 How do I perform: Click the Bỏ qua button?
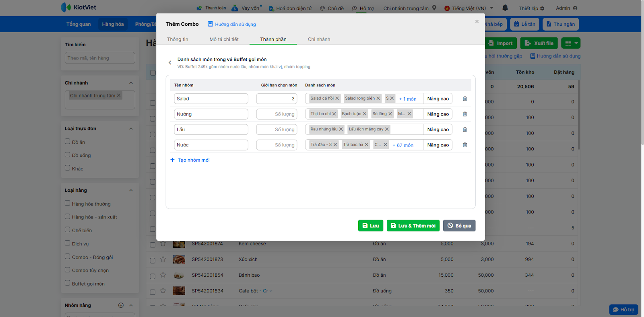(459, 226)
